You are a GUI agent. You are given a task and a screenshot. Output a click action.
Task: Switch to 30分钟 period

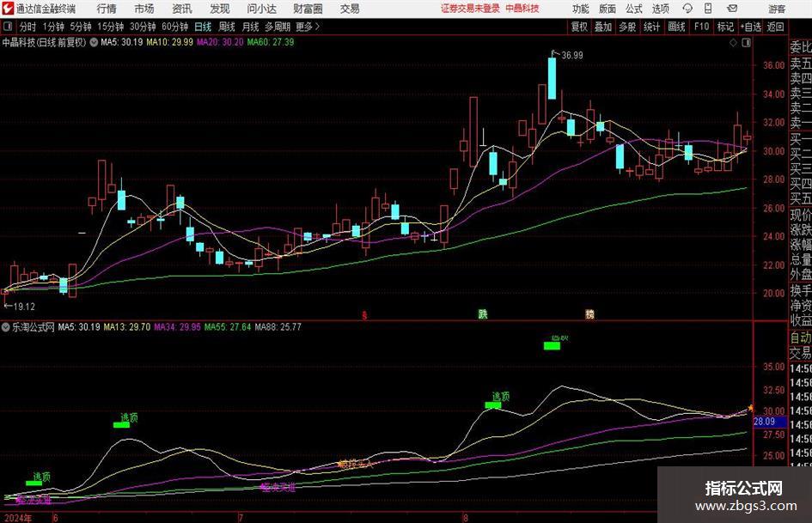point(143,27)
